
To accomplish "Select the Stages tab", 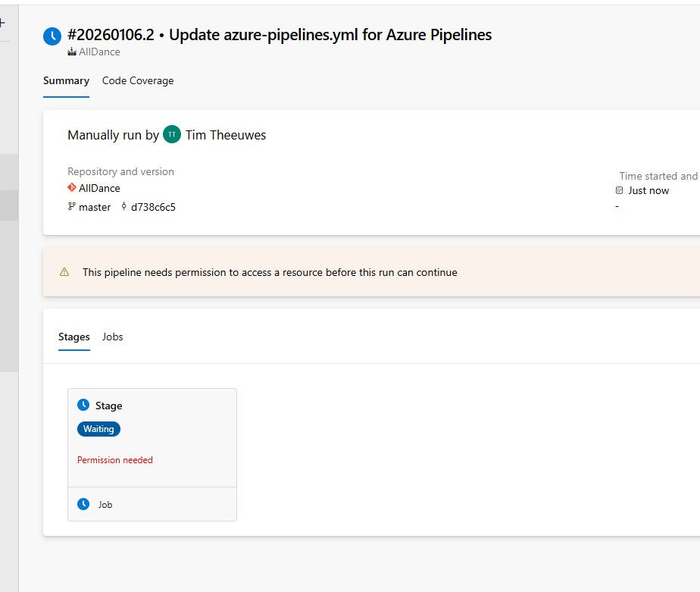I will coord(74,337).
